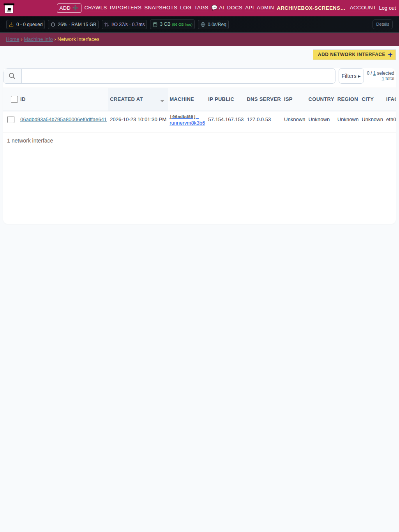Image resolution: width=399 pixels, height=532 pixels.
Task: Click the Home breadcrumb link
Action: coord(12,39)
